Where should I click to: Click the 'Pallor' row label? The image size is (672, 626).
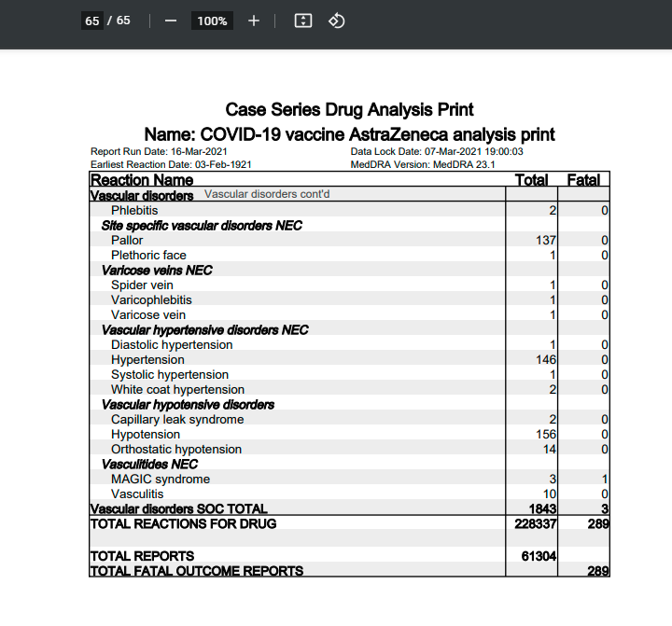coord(127,241)
